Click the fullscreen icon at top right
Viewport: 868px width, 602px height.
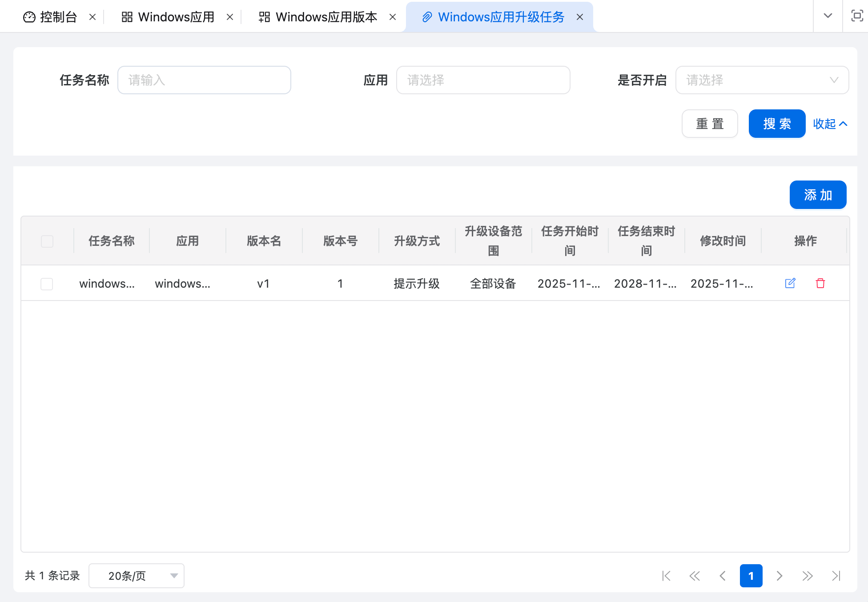[856, 16]
